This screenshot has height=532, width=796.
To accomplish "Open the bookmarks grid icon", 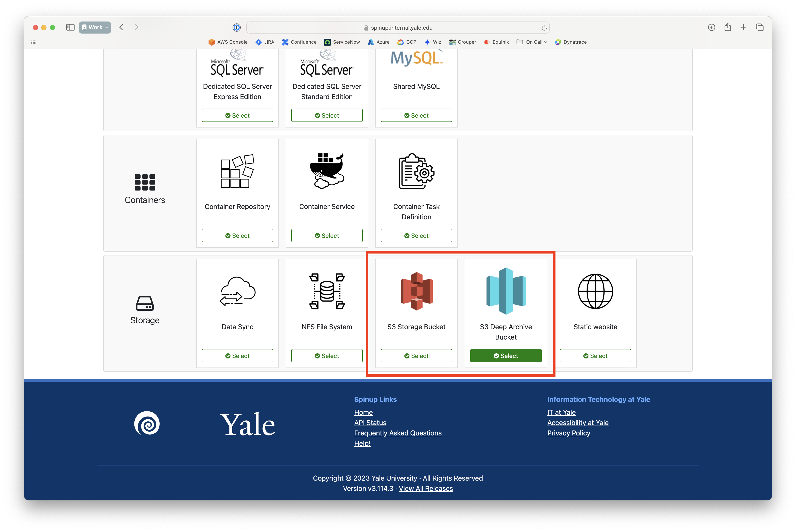I will pos(34,42).
